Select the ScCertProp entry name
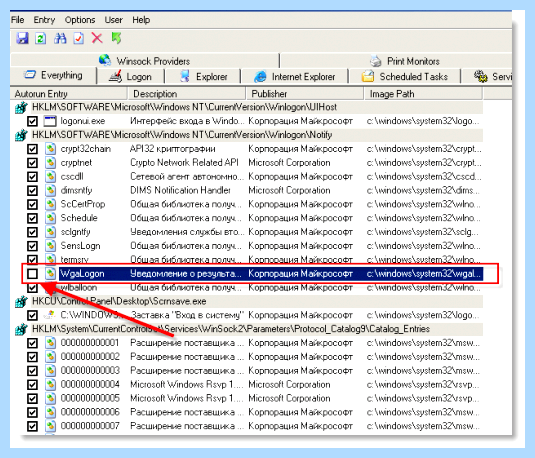 point(83,204)
